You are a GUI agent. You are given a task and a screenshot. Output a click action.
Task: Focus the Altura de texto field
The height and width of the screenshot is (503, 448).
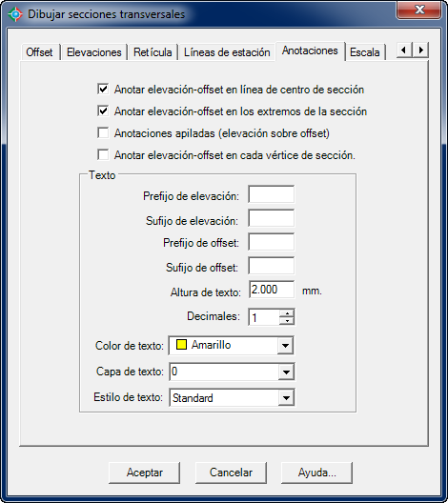[x=272, y=290]
